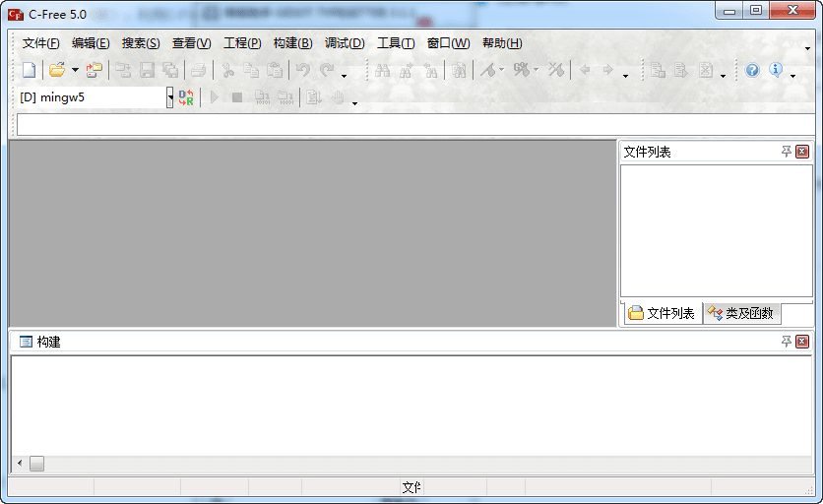The image size is (823, 504).
Task: Click the navigate forward arrow icon
Action: click(x=607, y=70)
